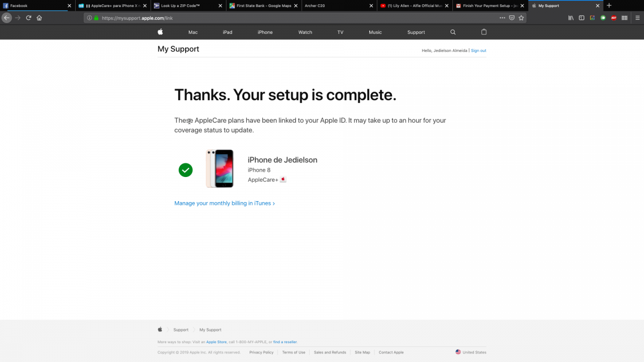Image resolution: width=644 pixels, height=362 pixels.
Task: Open the Firefox Library icon
Action: pos(571,18)
